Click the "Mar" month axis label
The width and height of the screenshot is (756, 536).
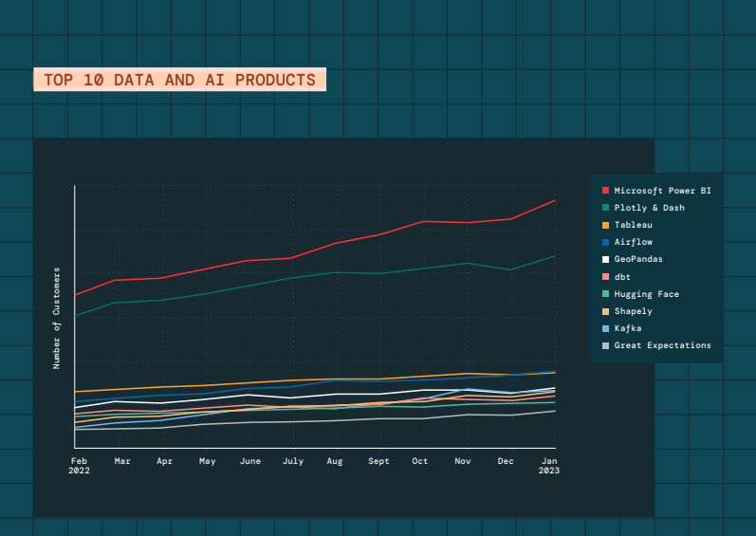tap(122, 461)
